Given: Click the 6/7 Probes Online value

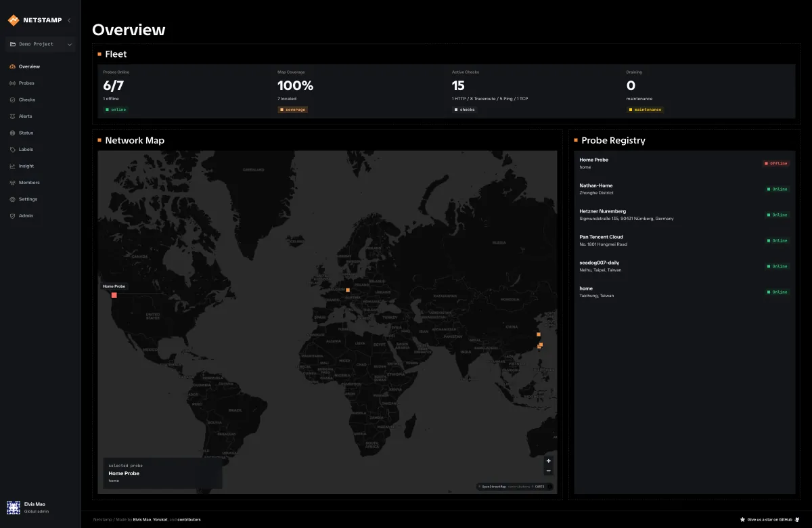Looking at the screenshot, I should tap(114, 86).
